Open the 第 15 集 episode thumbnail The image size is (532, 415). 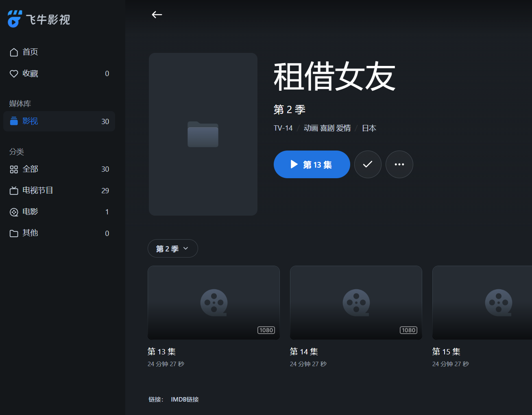(482, 303)
